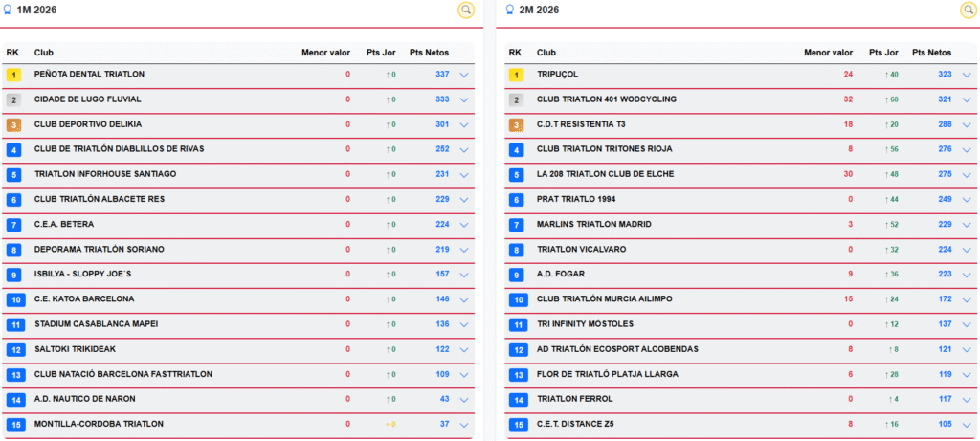Expand the SALTOKI TRIKIDEAK row chevron
Viewport: 980px width, 441px height.
click(464, 350)
